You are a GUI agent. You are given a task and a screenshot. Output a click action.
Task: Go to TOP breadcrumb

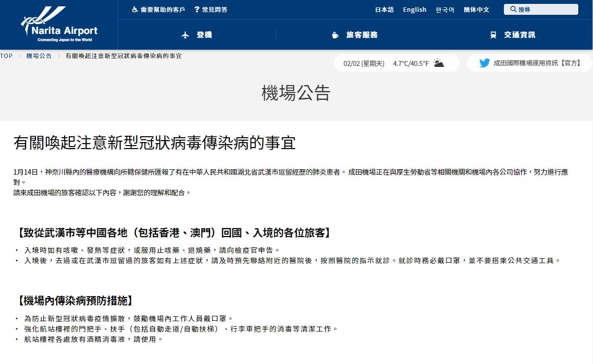click(6, 56)
